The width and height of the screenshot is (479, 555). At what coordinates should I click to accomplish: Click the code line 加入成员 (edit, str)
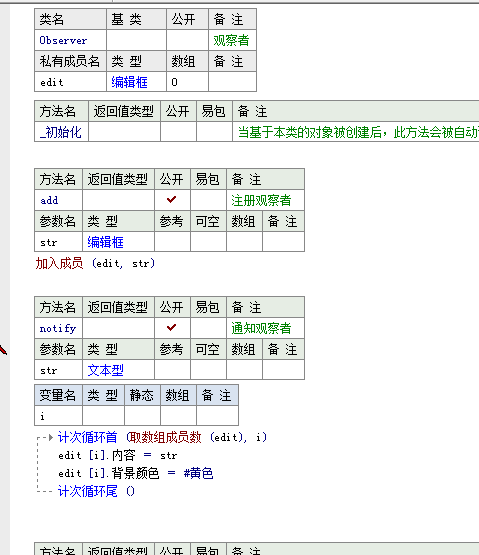click(x=95, y=263)
